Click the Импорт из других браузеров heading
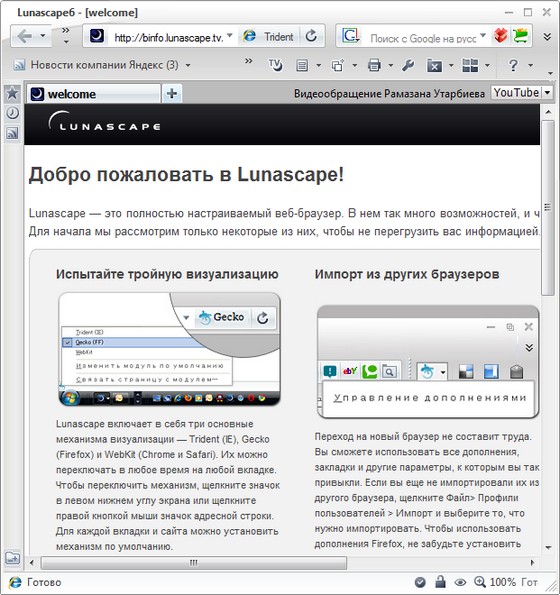560x595 pixels. (407, 274)
